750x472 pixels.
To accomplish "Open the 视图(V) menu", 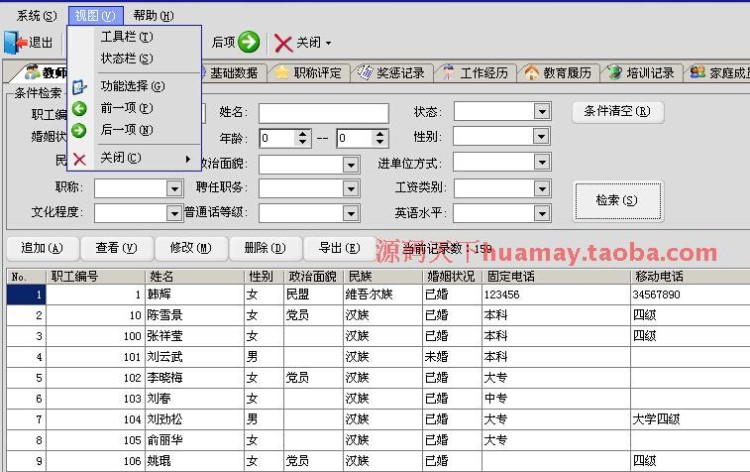I will 95,16.
